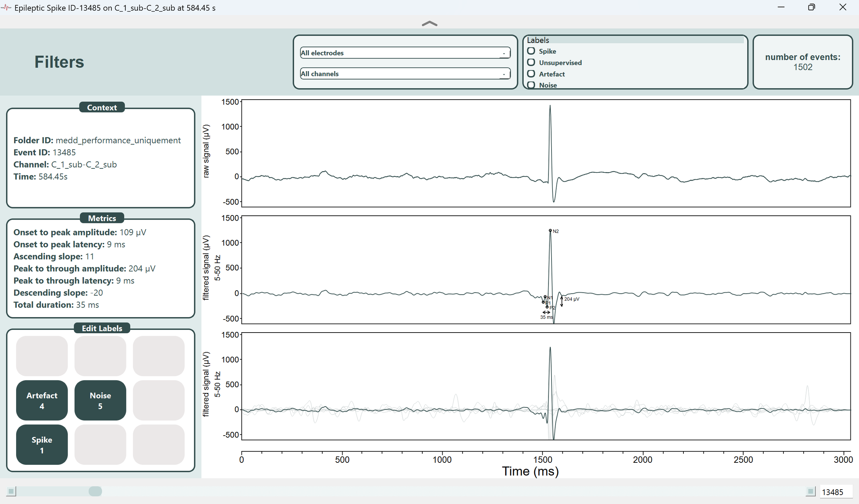Restore down the application window

coord(811,7)
